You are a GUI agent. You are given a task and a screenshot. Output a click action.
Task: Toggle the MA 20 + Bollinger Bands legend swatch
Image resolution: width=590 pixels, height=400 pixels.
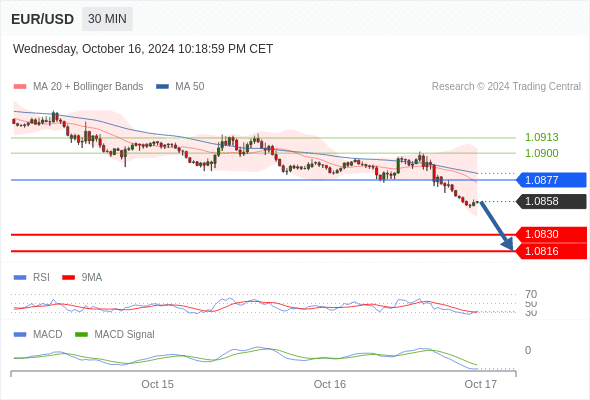point(20,87)
